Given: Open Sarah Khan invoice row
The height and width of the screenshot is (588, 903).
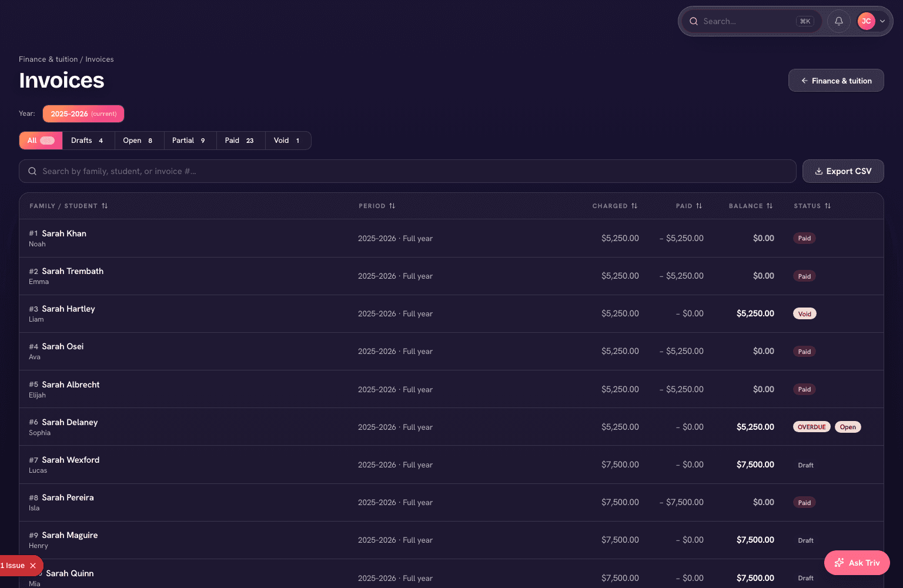Looking at the screenshot, I should [451, 238].
